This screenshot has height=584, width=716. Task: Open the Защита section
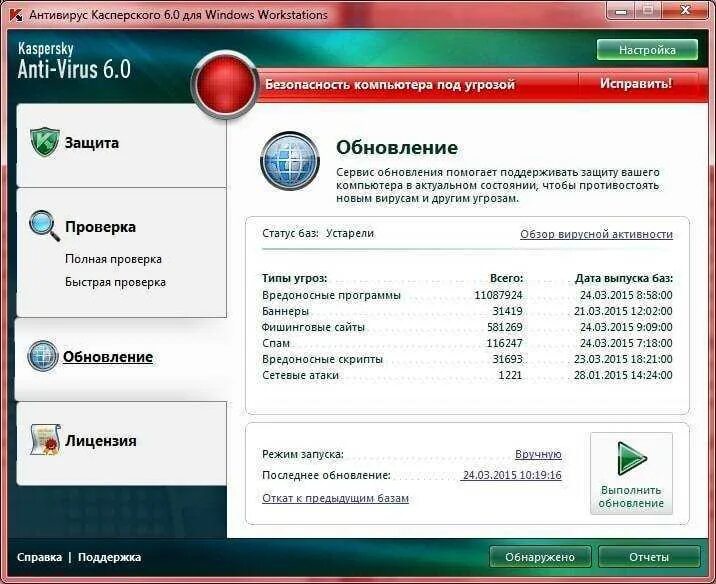click(91, 143)
